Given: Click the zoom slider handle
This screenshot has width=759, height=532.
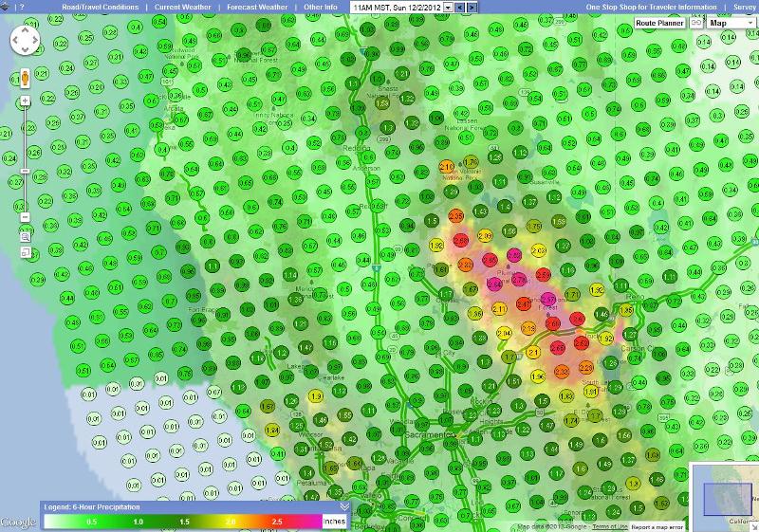Looking at the screenshot, I should (x=25, y=172).
